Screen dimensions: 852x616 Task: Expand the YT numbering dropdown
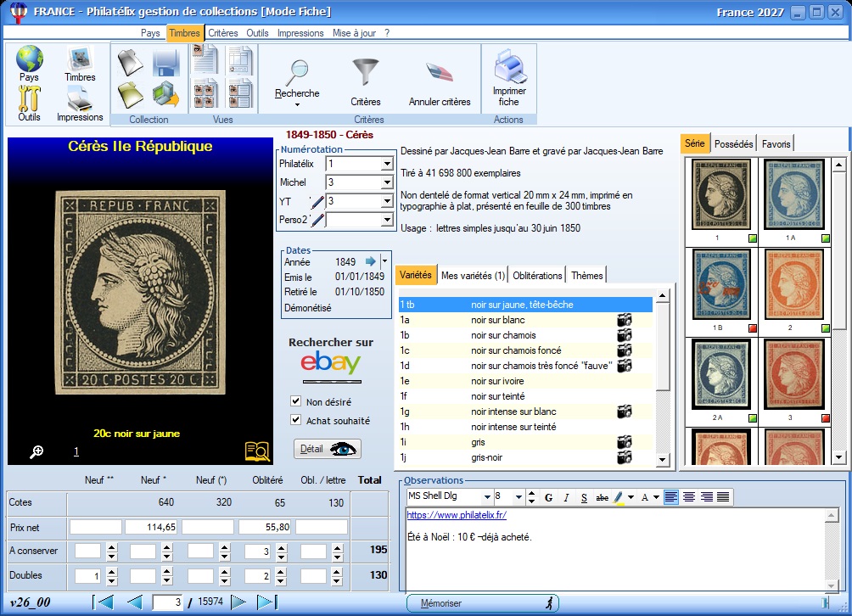pos(387,202)
